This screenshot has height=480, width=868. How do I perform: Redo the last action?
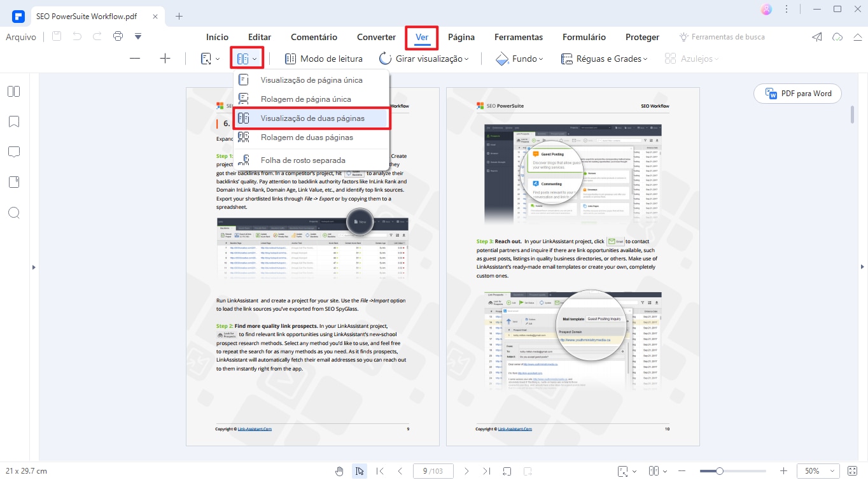(97, 36)
